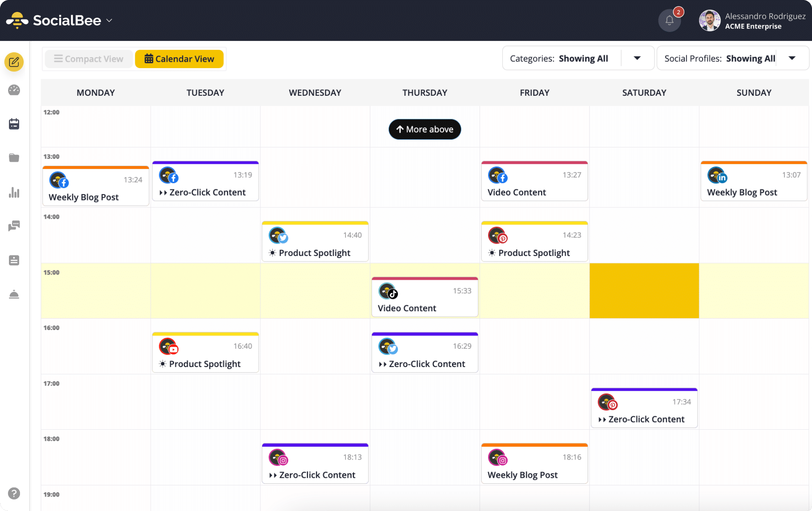The height and width of the screenshot is (511, 812).
Task: Click the Thursday column header
Action: (x=424, y=92)
